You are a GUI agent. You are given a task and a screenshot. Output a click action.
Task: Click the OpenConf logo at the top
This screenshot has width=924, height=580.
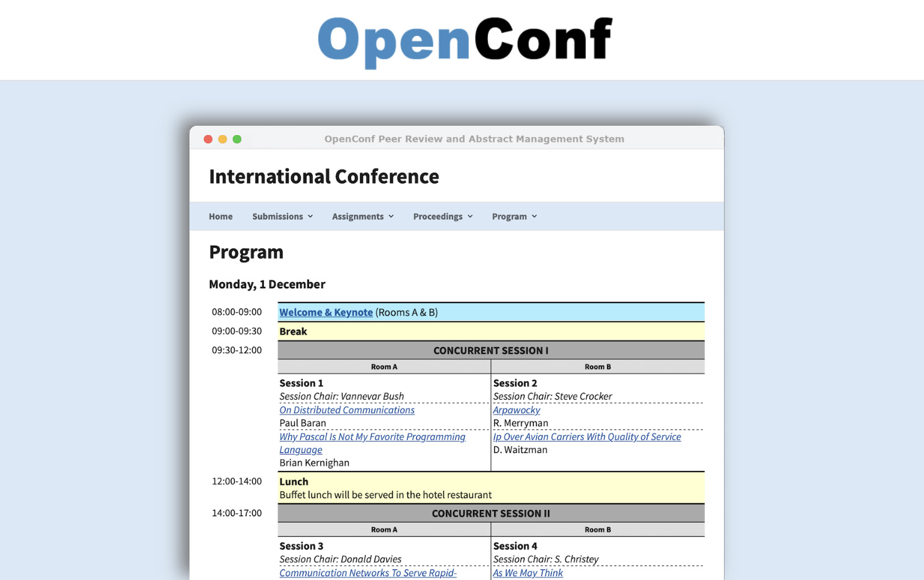[x=463, y=40]
